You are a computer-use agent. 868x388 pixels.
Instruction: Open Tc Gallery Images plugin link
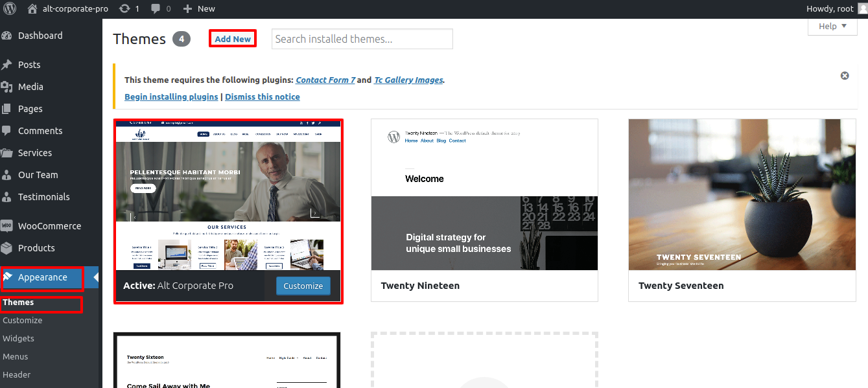(408, 80)
